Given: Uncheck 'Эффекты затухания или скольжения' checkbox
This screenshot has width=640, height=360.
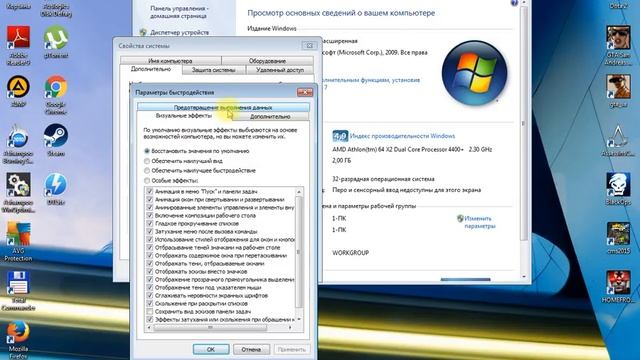Looking at the screenshot, I should pyautogui.click(x=150, y=320).
